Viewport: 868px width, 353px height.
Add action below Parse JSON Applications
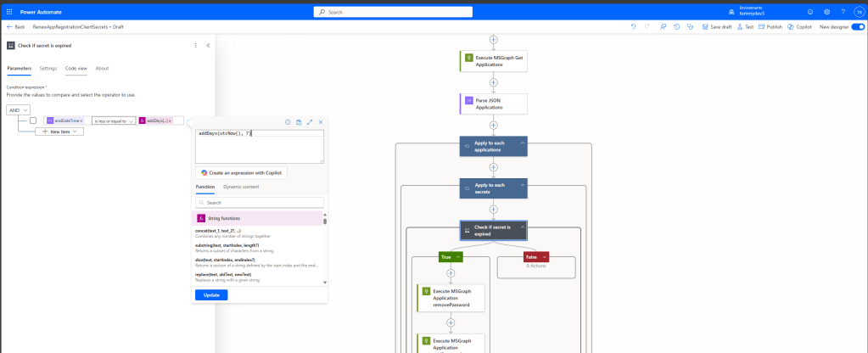click(x=493, y=125)
